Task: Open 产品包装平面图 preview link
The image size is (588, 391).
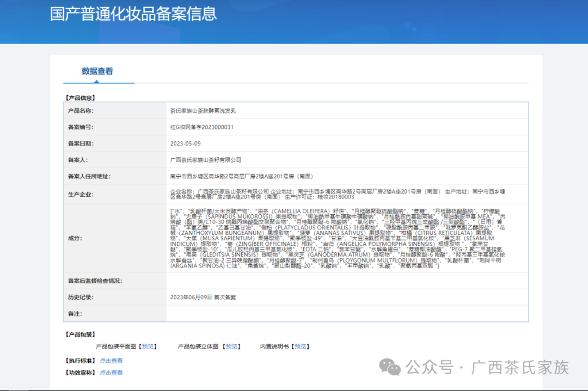Action: 147,346
